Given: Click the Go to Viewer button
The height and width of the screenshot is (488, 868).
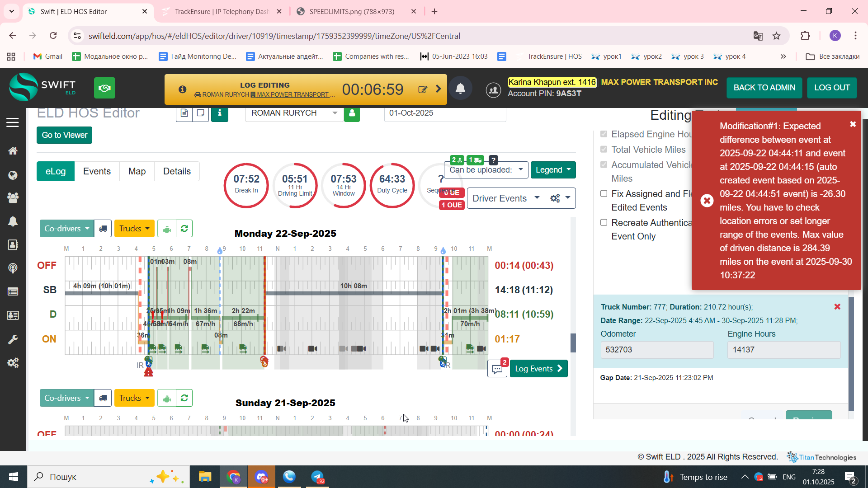Looking at the screenshot, I should pos(64,135).
